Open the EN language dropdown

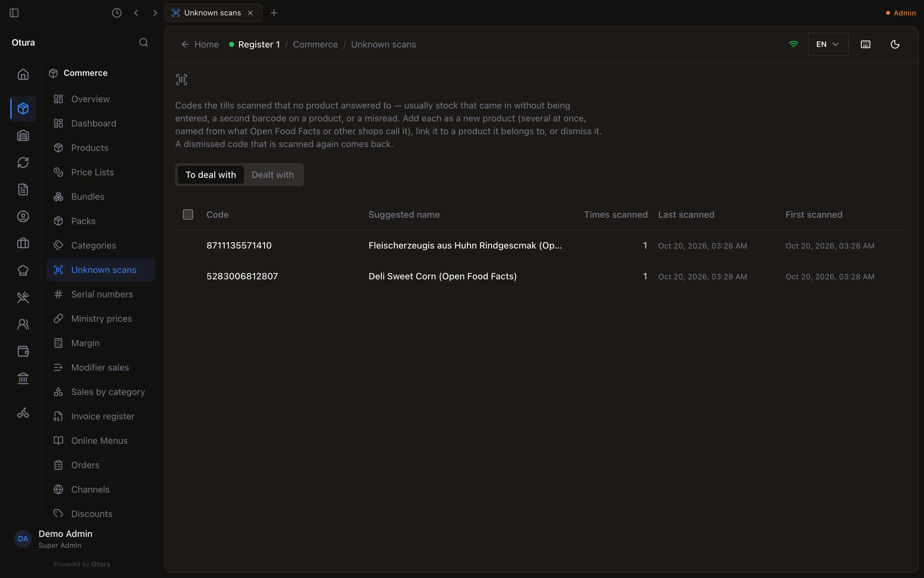(828, 44)
